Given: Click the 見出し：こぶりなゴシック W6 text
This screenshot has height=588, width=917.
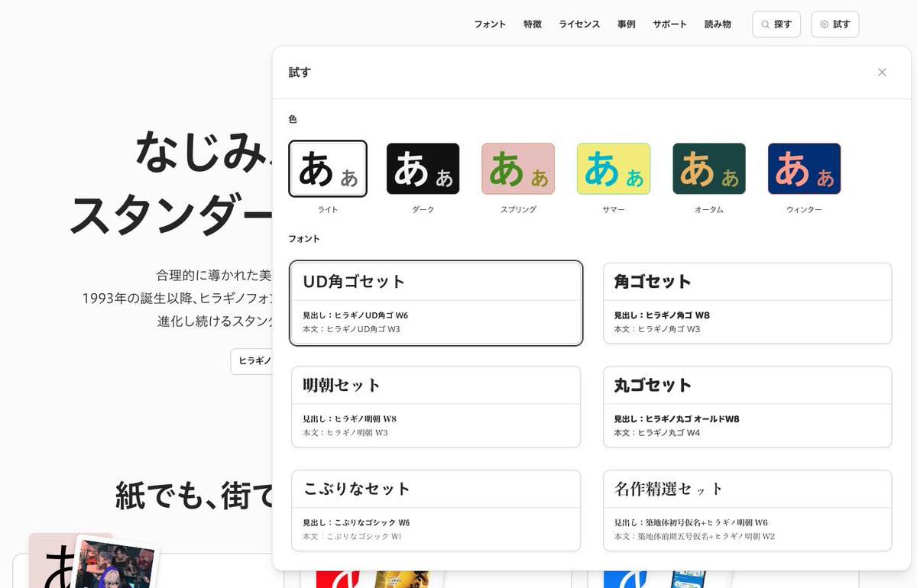Looking at the screenshot, I should click(356, 522).
